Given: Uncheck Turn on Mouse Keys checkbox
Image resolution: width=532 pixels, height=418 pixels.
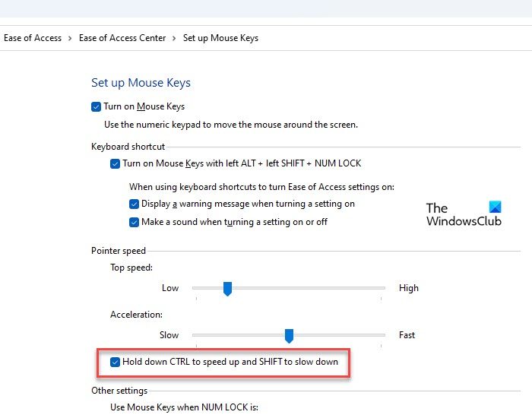Looking at the screenshot, I should point(96,107).
